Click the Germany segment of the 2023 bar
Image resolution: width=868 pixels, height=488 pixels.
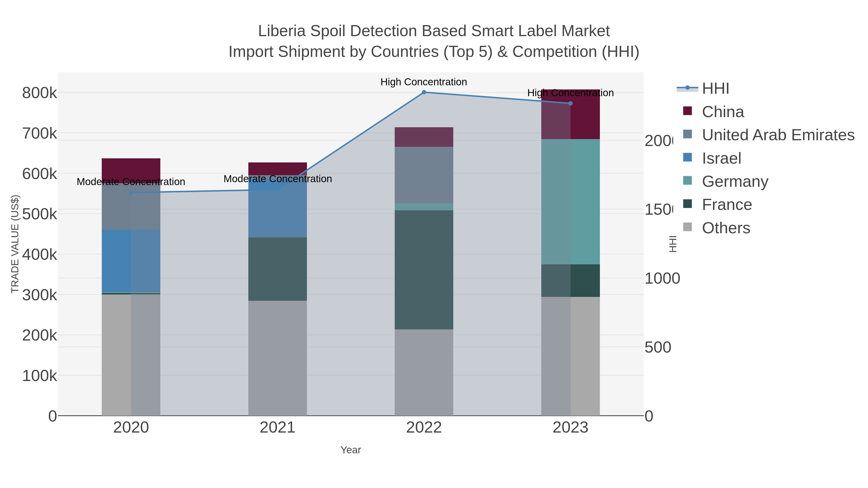(570, 202)
